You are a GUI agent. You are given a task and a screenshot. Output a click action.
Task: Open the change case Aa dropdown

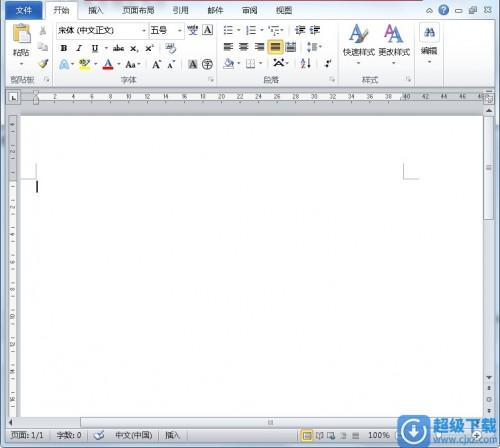click(x=133, y=64)
